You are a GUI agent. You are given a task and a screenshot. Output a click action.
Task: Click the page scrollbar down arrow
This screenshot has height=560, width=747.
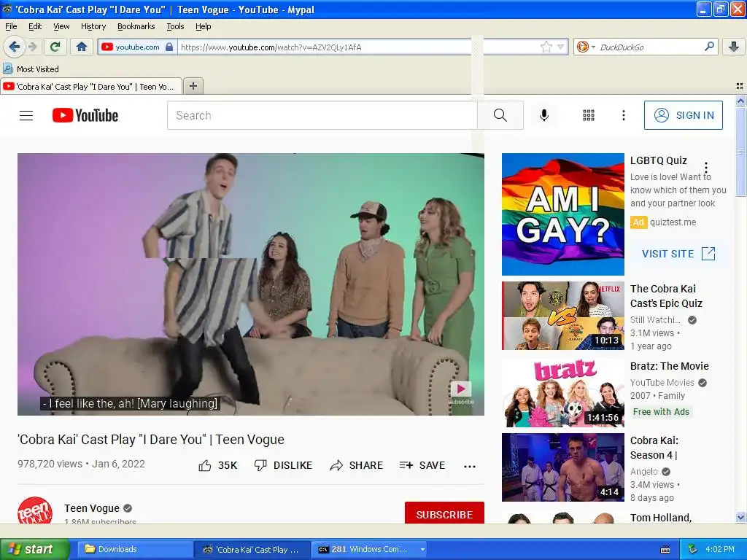pos(740,517)
